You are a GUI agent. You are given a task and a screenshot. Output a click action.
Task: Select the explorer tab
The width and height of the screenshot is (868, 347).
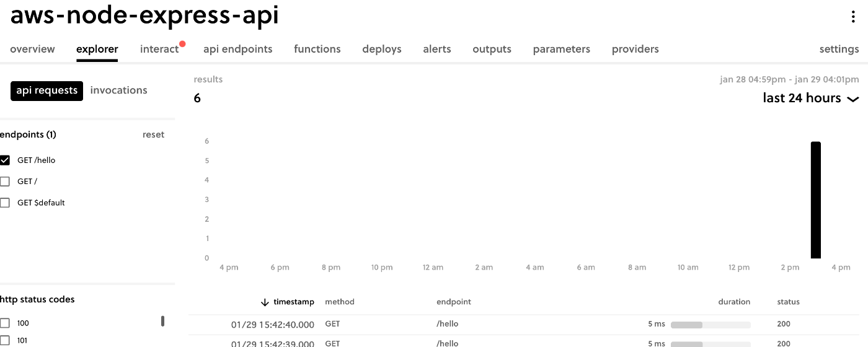[97, 49]
